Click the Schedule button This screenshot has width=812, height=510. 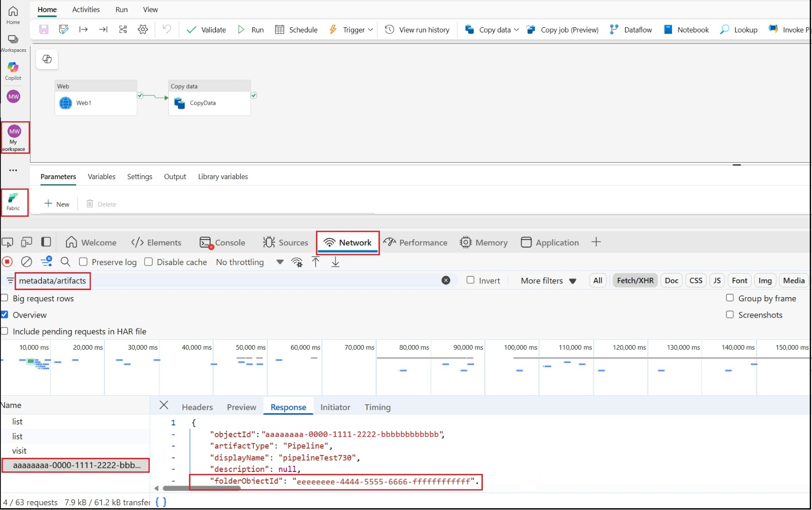296,30
